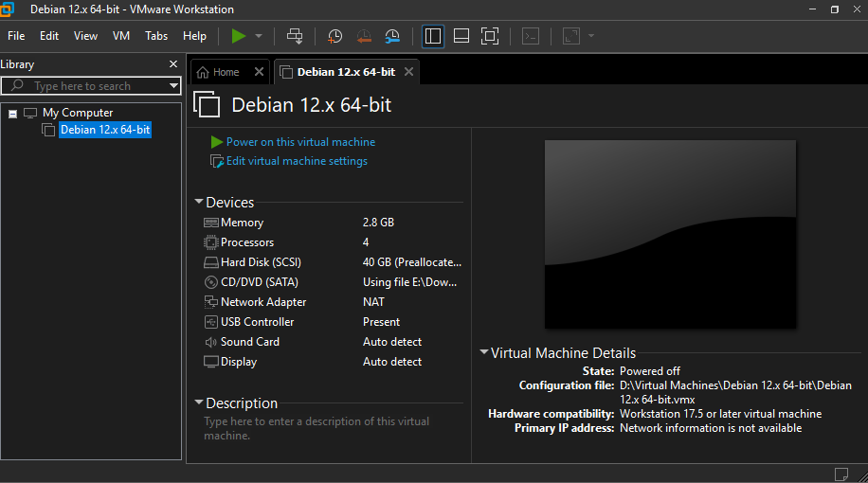Click the green Power On play button in toolbar
868x483 pixels.
[239, 36]
